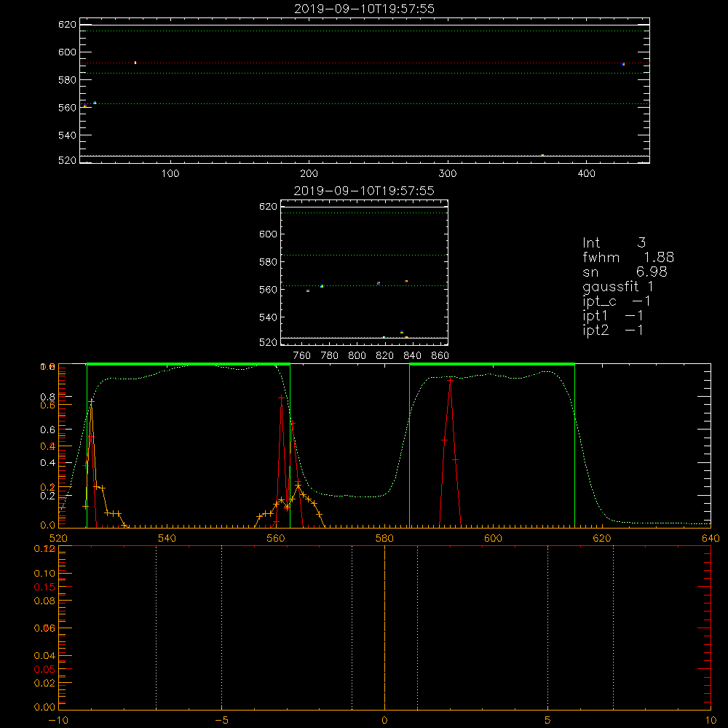The width and height of the screenshot is (728, 728).
Task: Click x-axis label 580 on the spectrum plot
Action: point(384,538)
